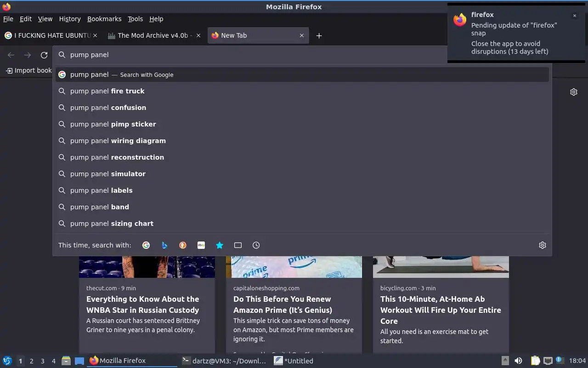Open the Help menu

(156, 19)
